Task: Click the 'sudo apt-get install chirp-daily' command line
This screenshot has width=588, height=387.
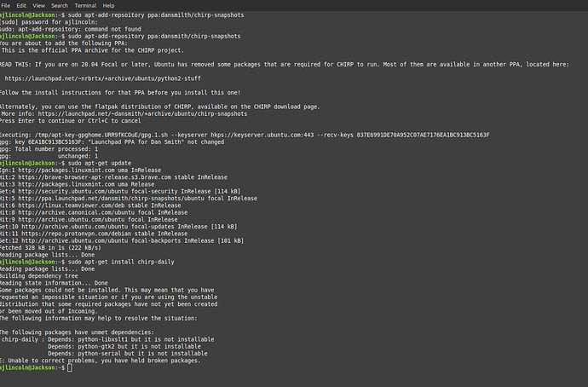Action: 121,262
